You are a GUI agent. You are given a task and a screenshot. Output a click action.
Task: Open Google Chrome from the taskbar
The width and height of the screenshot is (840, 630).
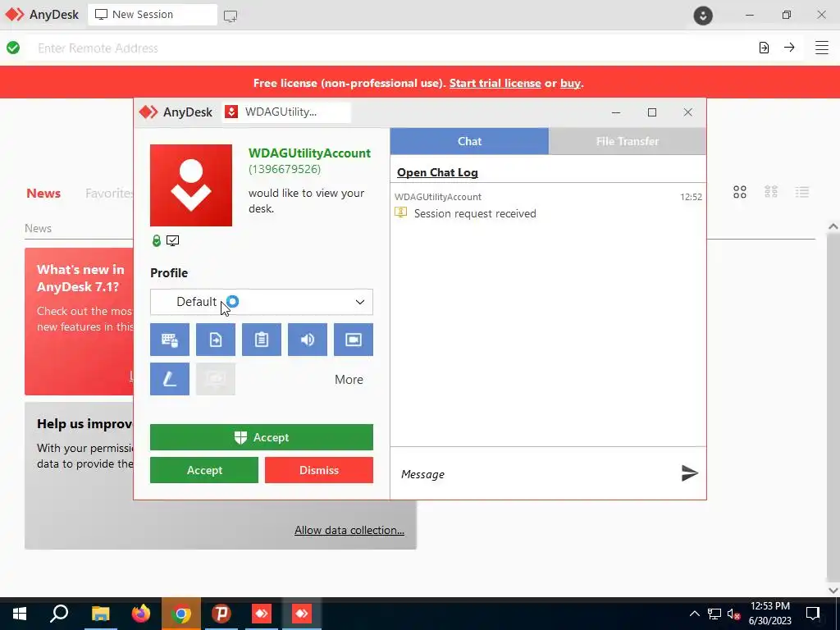click(181, 614)
